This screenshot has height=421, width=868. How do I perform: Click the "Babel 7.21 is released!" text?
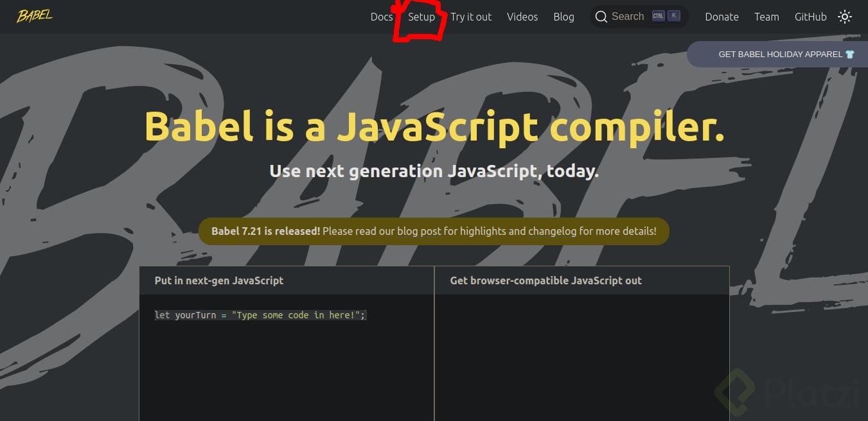[x=265, y=231]
